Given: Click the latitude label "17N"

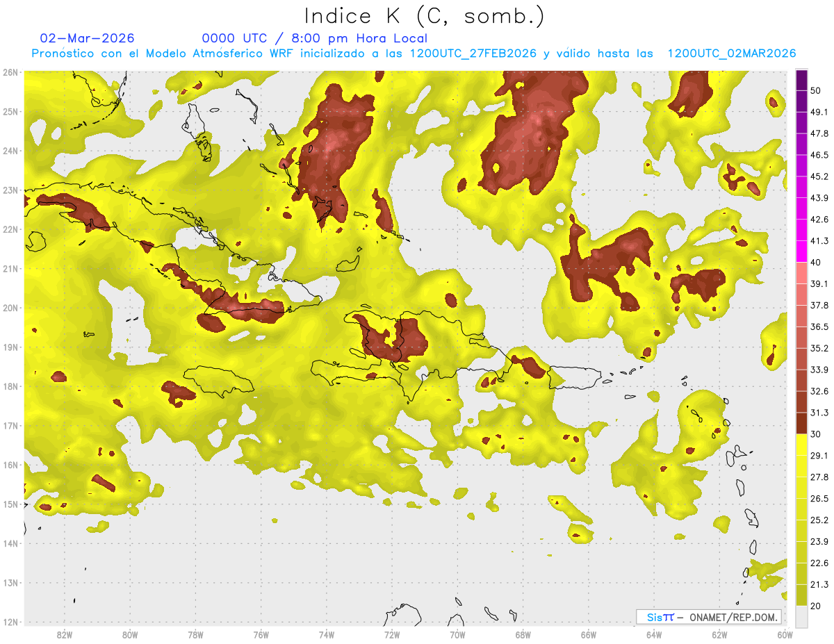Looking at the screenshot, I should (10, 425).
